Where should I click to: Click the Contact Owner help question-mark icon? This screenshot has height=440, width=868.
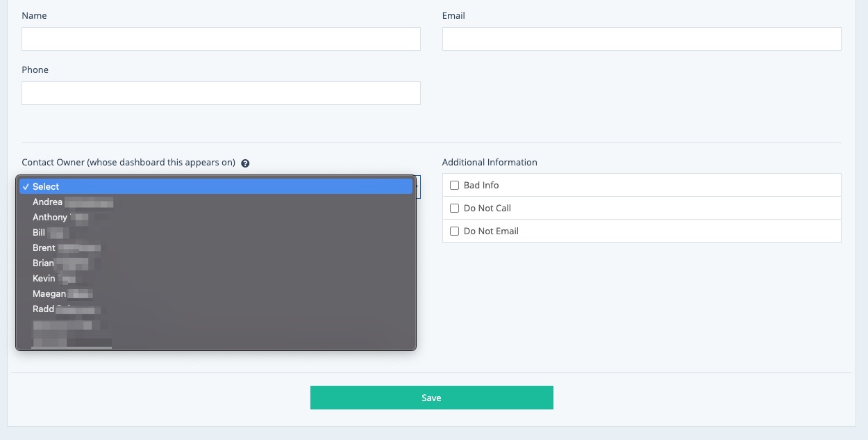(245, 163)
